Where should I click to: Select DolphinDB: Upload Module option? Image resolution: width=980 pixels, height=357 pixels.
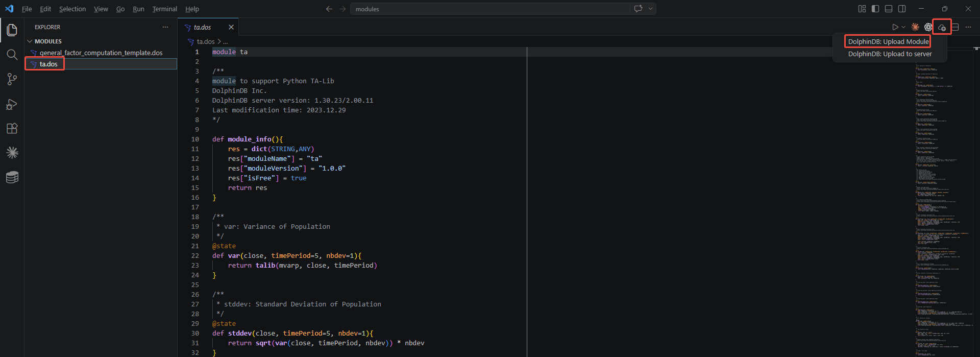pyautogui.click(x=888, y=42)
